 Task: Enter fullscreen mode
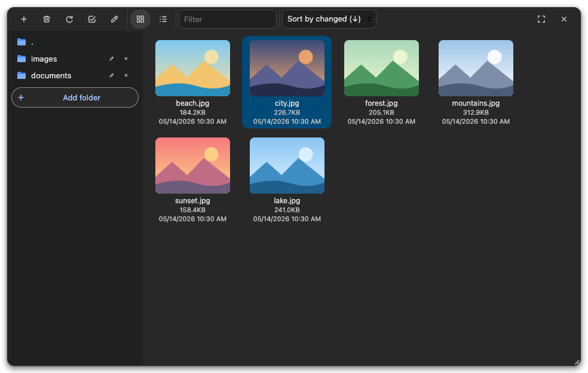click(541, 19)
